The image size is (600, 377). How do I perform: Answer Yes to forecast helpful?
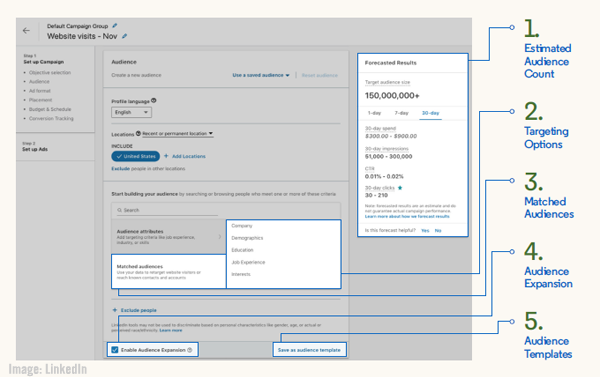(425, 230)
